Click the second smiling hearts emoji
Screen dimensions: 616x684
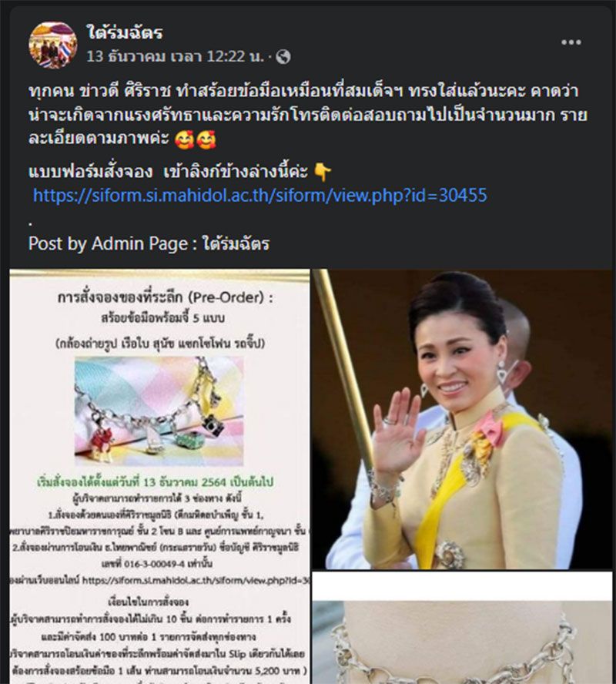206,140
